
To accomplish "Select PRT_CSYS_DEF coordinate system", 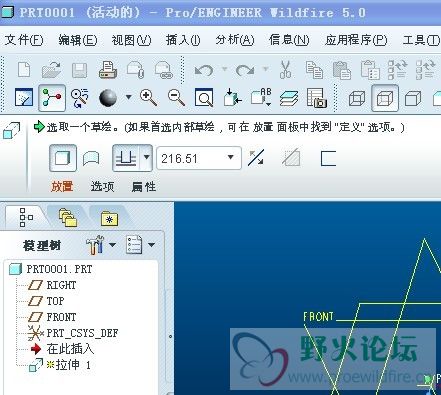I will [x=73, y=333].
